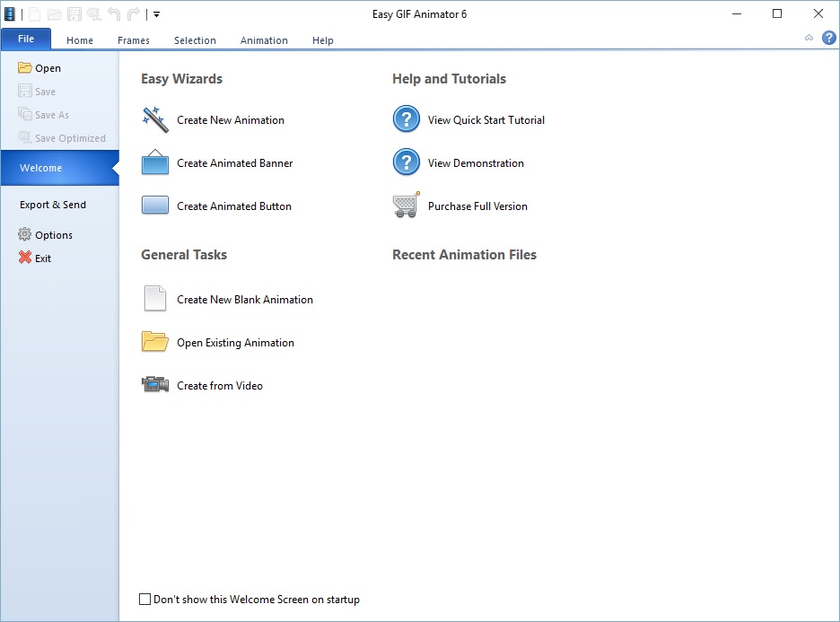Click the Open Existing Animation link
Viewport: 840px width, 622px height.
(x=235, y=343)
